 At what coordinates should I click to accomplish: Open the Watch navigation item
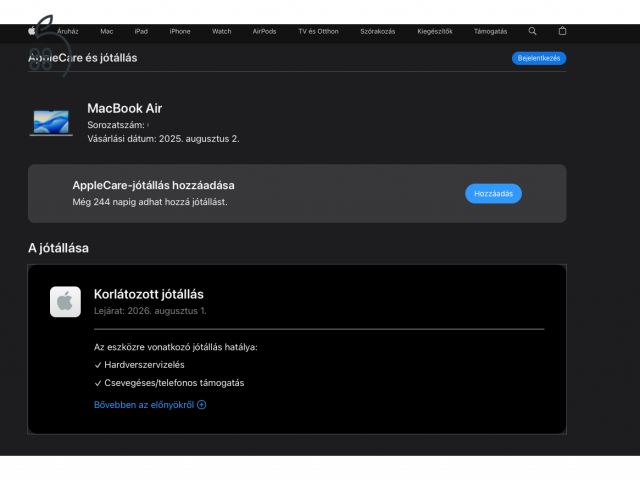[x=222, y=31]
